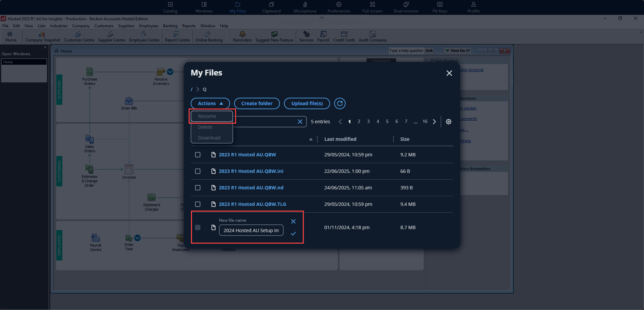Go to previous page of entries

[340, 122]
